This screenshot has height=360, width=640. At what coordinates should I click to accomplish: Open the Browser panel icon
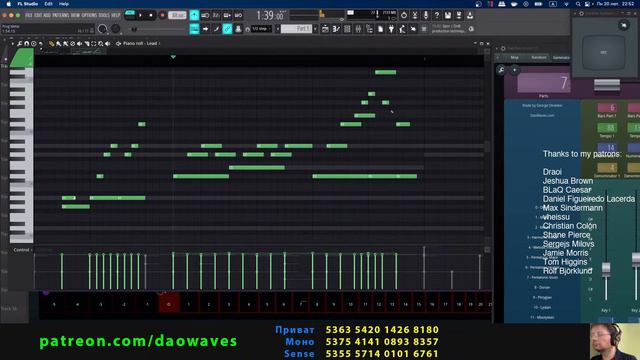pos(369,29)
